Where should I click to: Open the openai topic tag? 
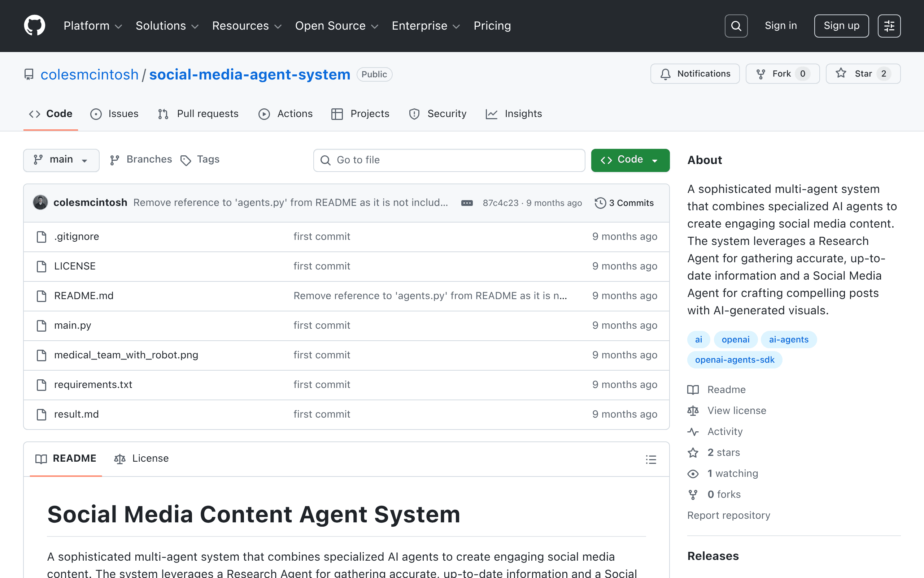tap(735, 340)
